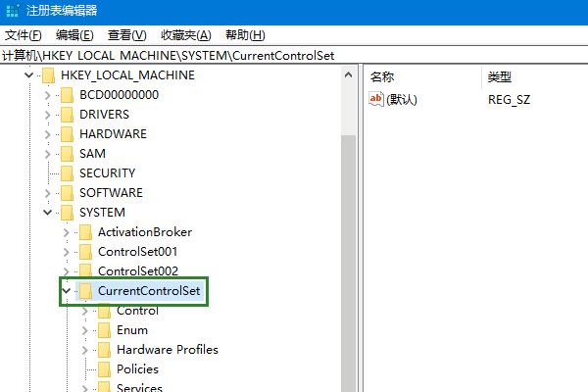Image resolution: width=588 pixels, height=392 pixels.
Task: Select the BCD00000000 key label
Action: tap(119, 95)
